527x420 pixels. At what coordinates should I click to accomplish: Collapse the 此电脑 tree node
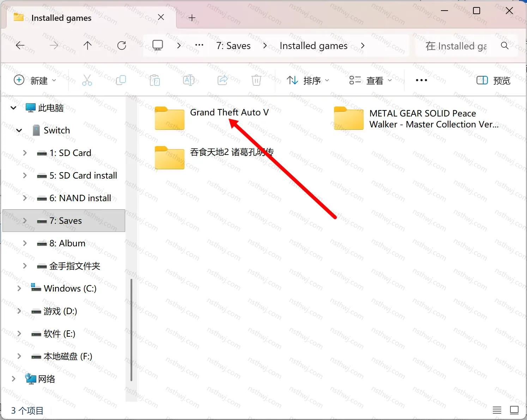[13, 108]
